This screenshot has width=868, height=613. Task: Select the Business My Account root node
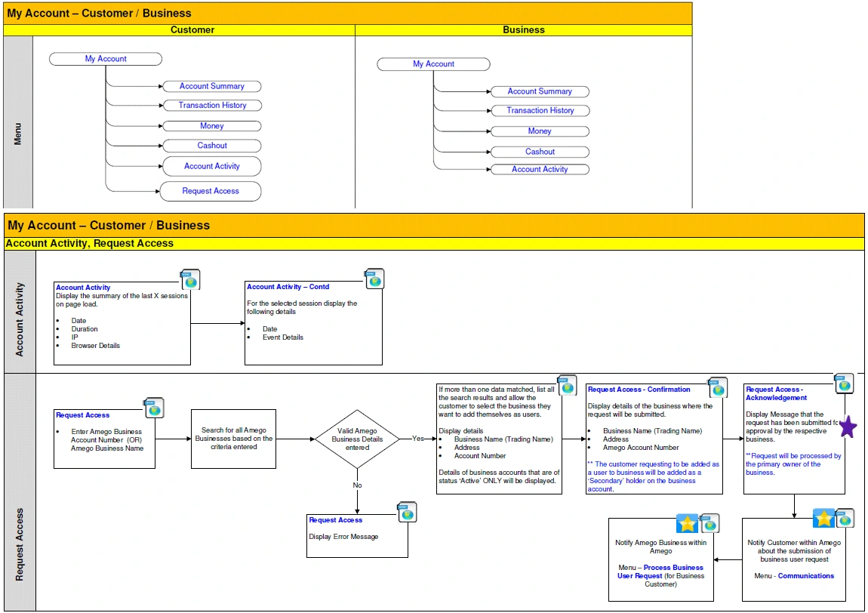(x=433, y=64)
